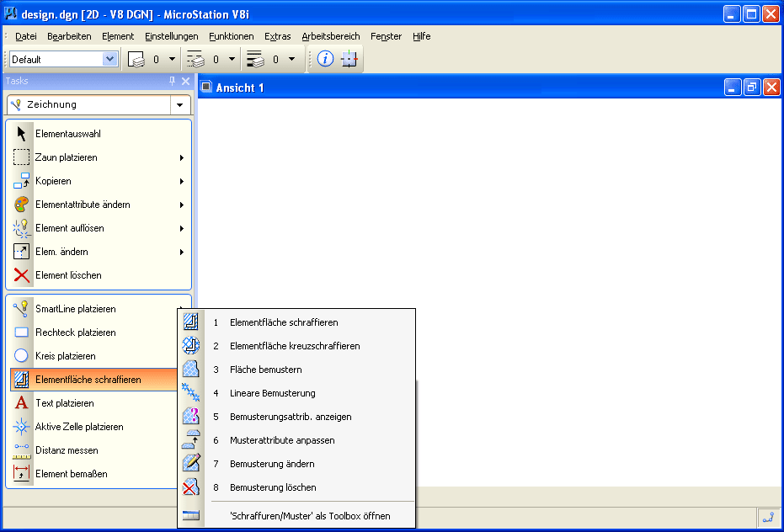Click the Element löschen red X icon
784x532 pixels.
22,275
